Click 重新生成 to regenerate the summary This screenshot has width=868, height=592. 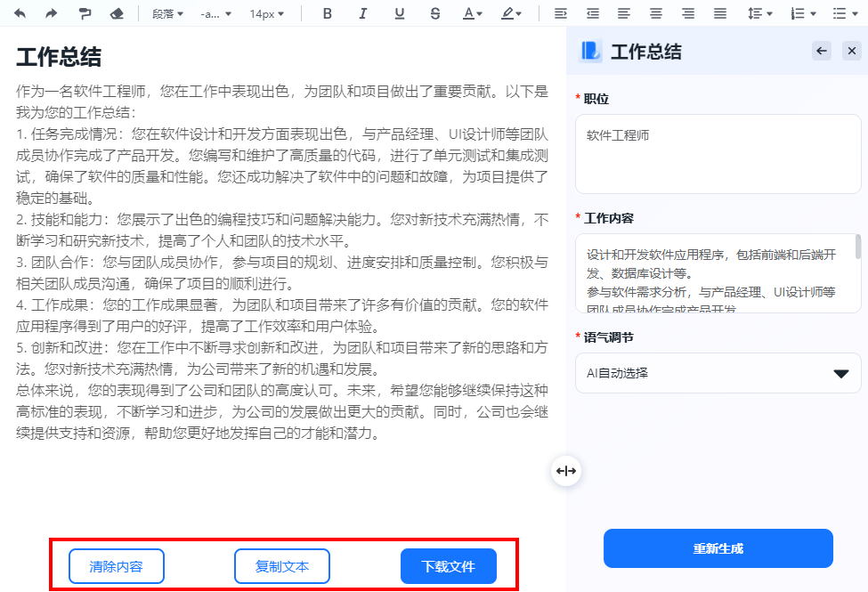pos(718,548)
